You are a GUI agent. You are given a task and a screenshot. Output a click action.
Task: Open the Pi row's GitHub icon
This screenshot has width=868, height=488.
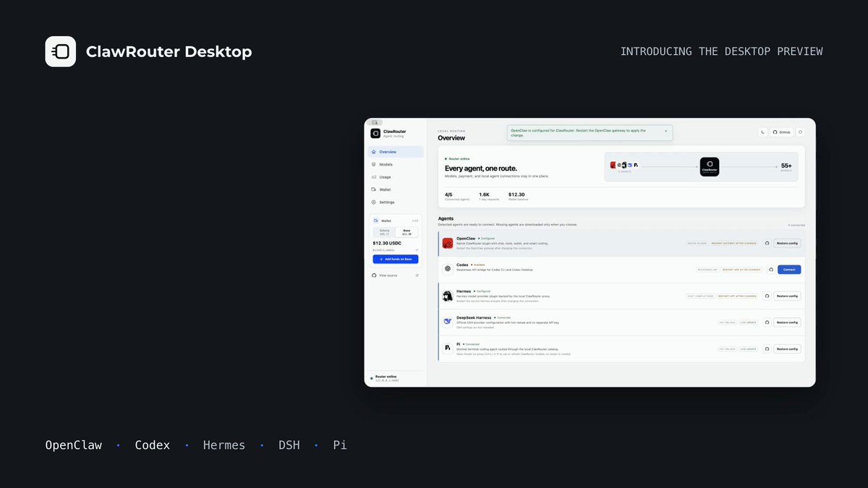pos(767,348)
